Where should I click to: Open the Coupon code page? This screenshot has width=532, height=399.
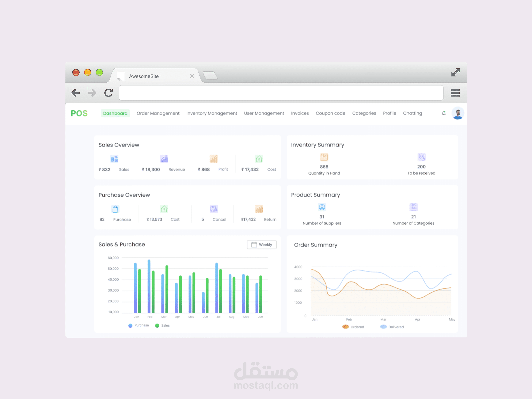330,113
